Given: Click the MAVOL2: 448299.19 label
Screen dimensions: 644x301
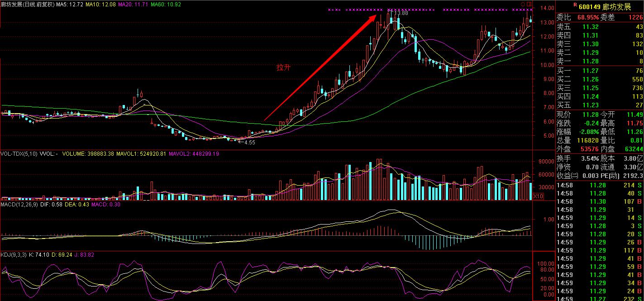Looking at the screenshot, I should tap(194, 154).
